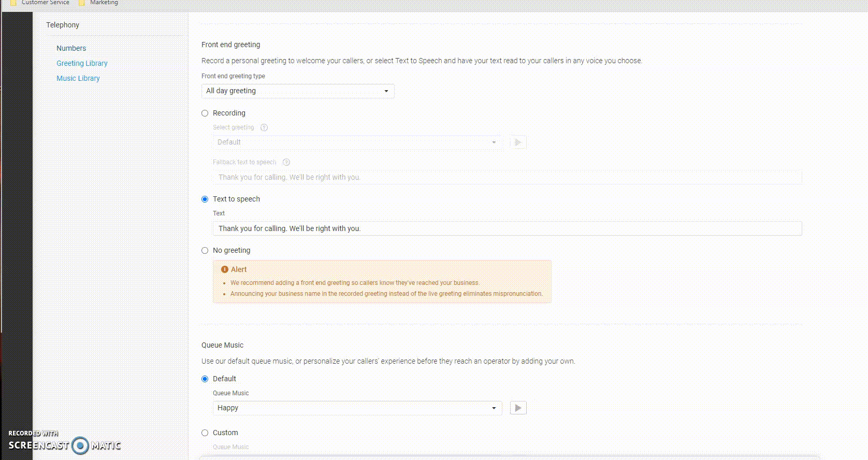This screenshot has height=460, width=868.
Task: Open the Happy queue music dropdown
Action: (357, 408)
